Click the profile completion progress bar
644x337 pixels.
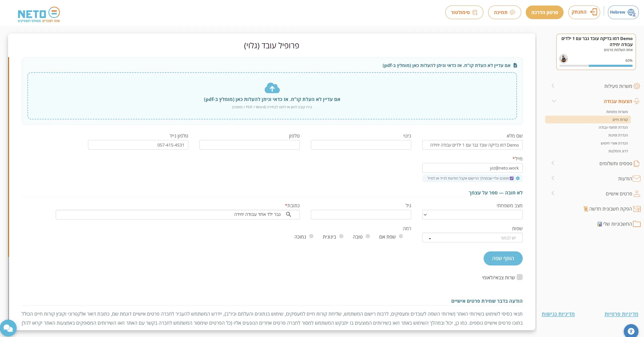tap(596, 66)
